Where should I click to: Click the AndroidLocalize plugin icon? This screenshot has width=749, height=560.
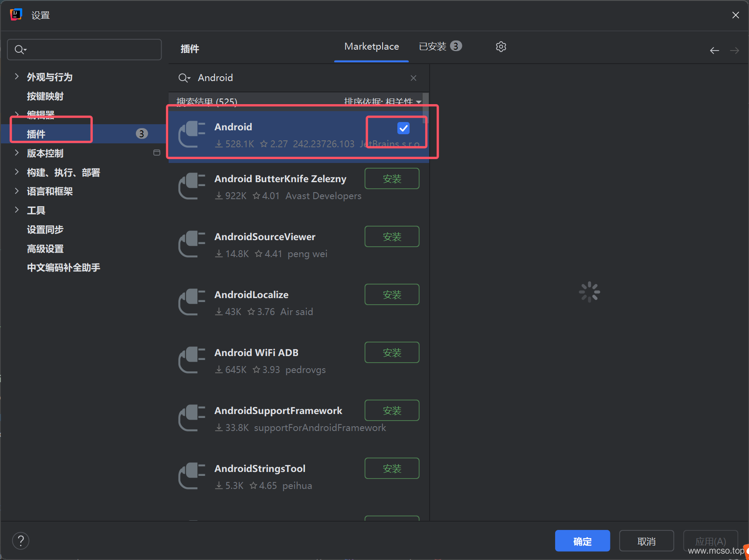point(192,302)
